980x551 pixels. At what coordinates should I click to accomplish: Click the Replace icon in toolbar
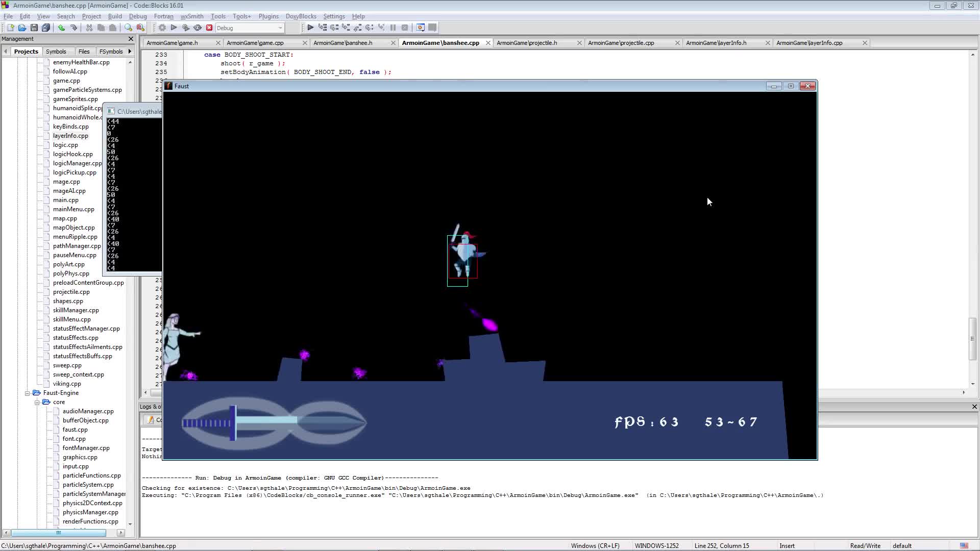pos(140,28)
